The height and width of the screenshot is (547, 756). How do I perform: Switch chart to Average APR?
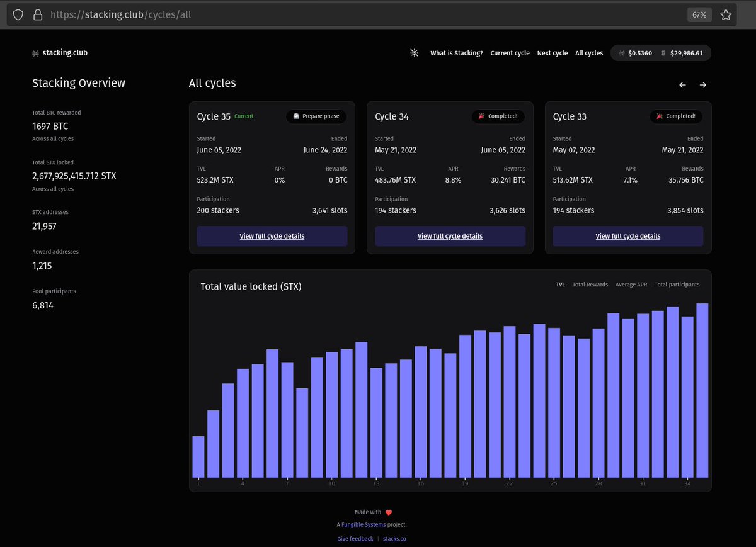631,285
